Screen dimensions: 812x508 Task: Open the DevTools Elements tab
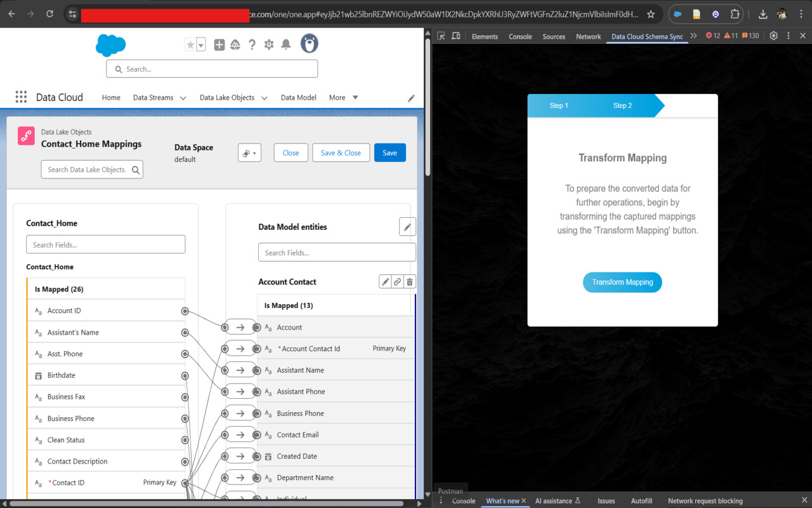click(x=485, y=37)
